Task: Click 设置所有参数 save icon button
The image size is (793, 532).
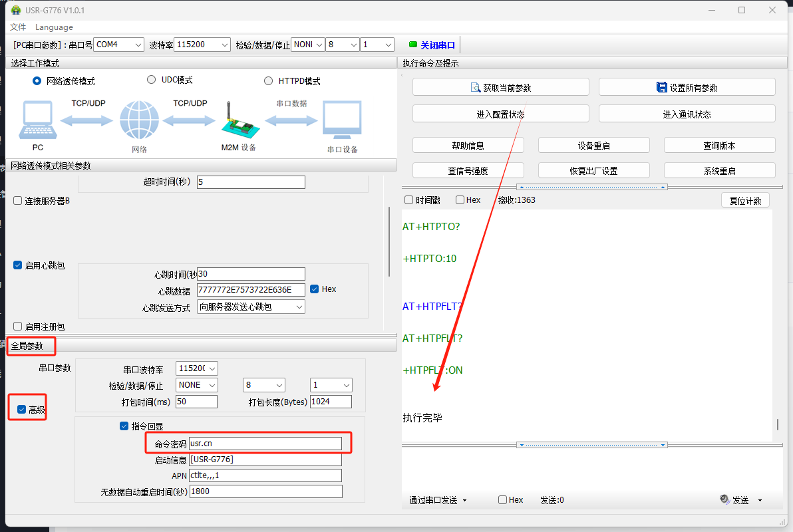Action: click(x=661, y=87)
